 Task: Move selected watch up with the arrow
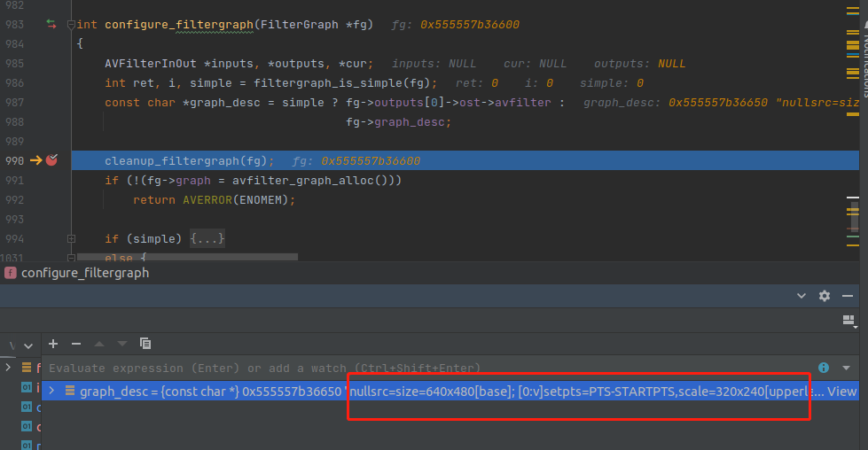click(x=99, y=343)
